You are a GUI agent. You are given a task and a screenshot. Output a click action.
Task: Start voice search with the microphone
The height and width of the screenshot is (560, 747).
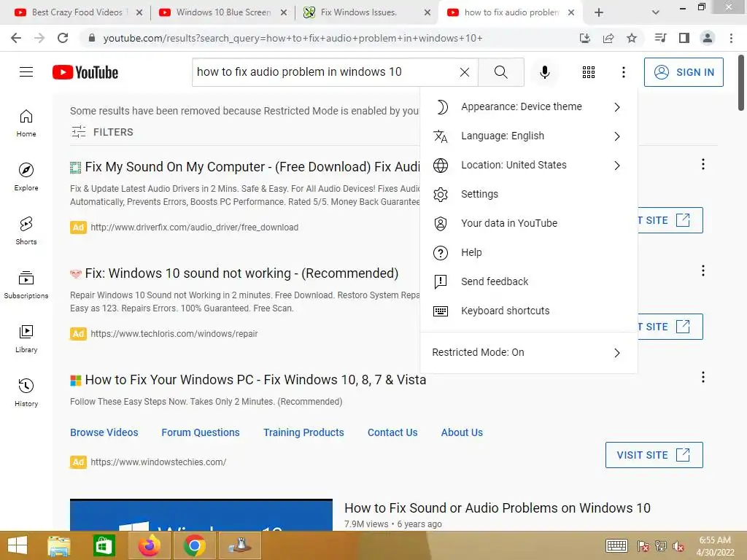(x=544, y=72)
